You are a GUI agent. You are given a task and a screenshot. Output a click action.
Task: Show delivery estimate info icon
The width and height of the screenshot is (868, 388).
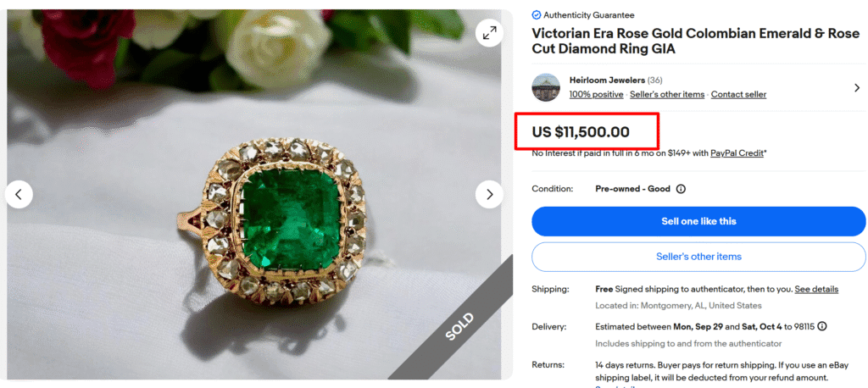coord(822,326)
